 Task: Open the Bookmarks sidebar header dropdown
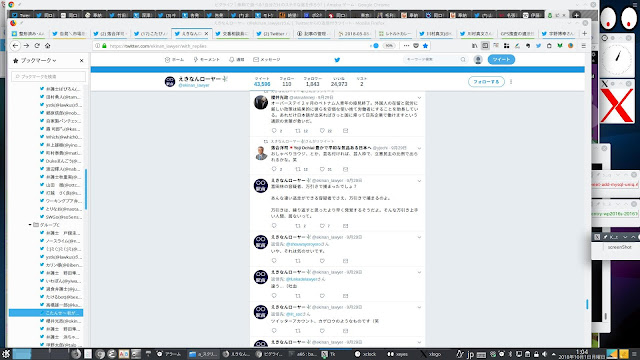tap(38, 60)
